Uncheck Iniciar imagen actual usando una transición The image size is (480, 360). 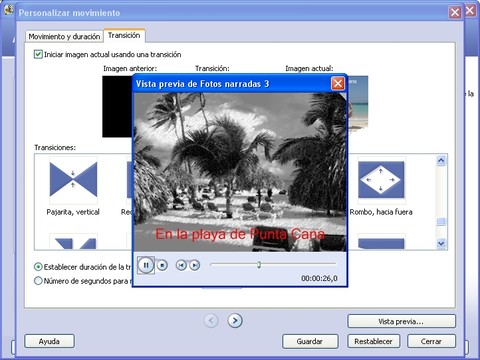pyautogui.click(x=38, y=54)
